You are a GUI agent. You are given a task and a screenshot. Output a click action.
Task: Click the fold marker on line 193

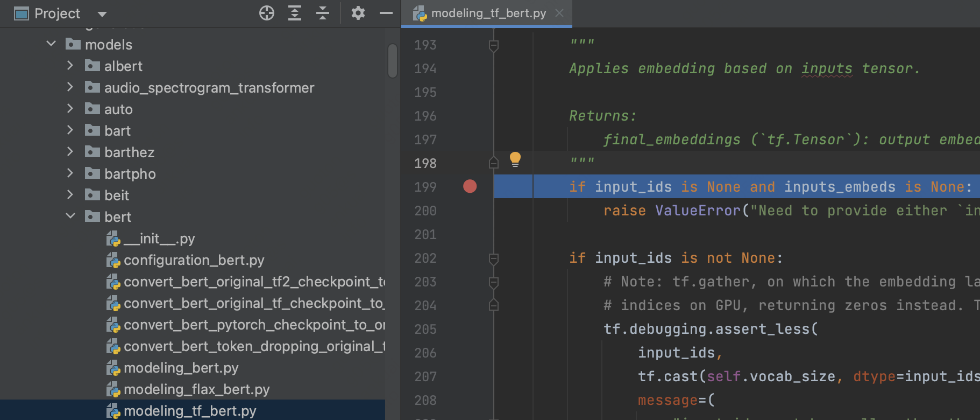[x=493, y=45]
